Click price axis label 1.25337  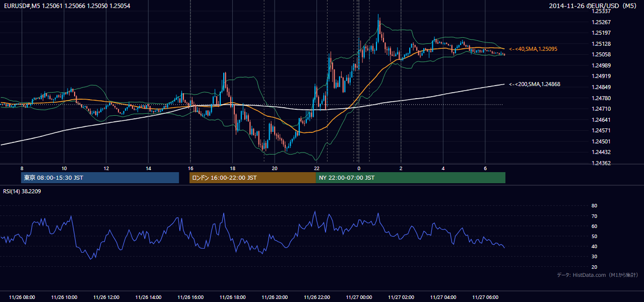pyautogui.click(x=601, y=11)
